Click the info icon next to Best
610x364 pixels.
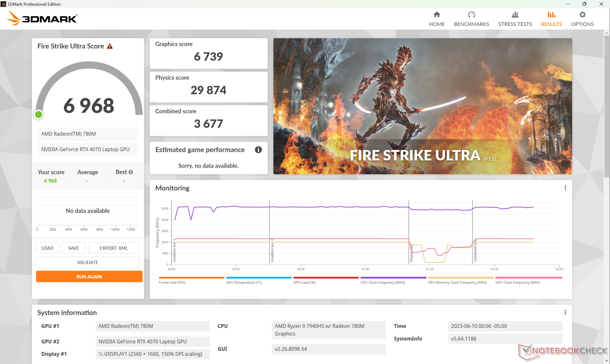click(x=131, y=172)
